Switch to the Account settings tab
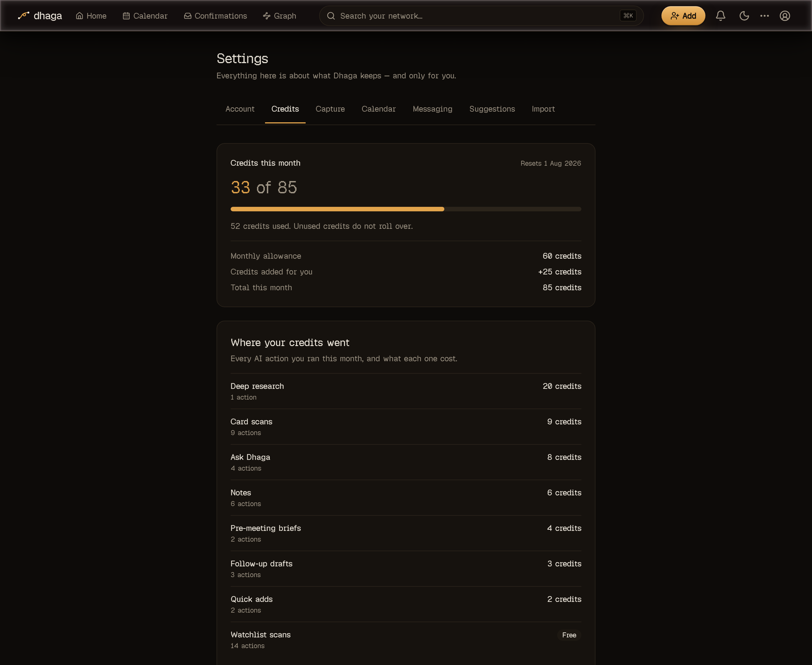812x665 pixels. pos(240,109)
